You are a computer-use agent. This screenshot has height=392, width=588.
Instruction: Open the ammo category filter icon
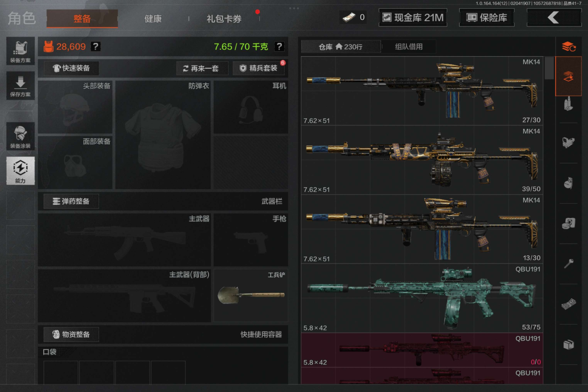568,104
